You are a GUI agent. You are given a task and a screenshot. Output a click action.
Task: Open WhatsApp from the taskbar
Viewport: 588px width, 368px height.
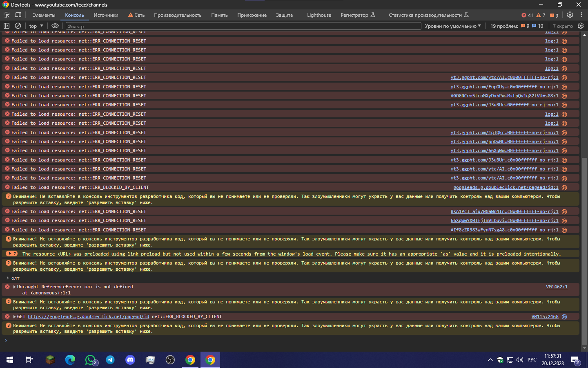click(x=90, y=360)
